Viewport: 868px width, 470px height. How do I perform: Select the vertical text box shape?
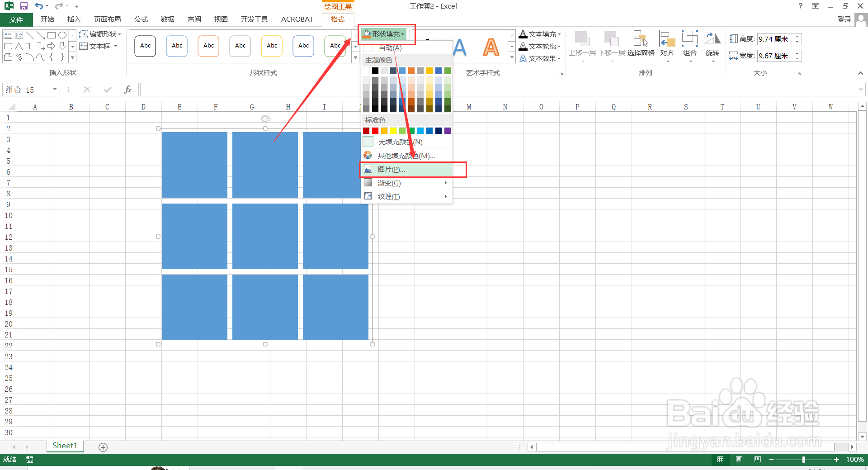(19, 35)
